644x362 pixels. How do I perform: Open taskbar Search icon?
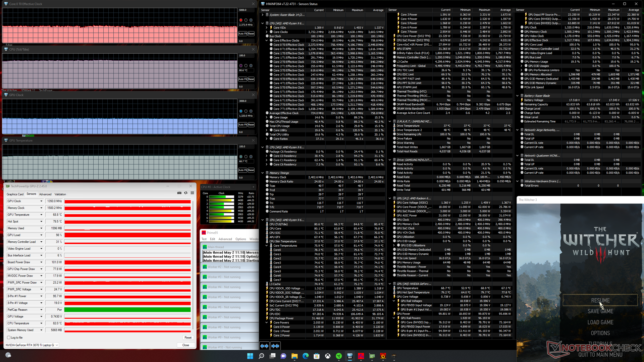[x=261, y=356]
